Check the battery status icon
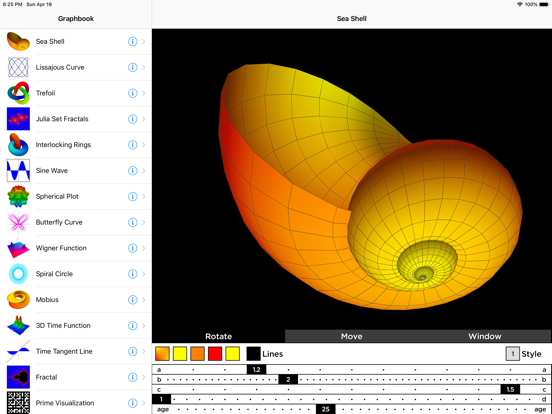552x414 pixels. coord(544,4)
